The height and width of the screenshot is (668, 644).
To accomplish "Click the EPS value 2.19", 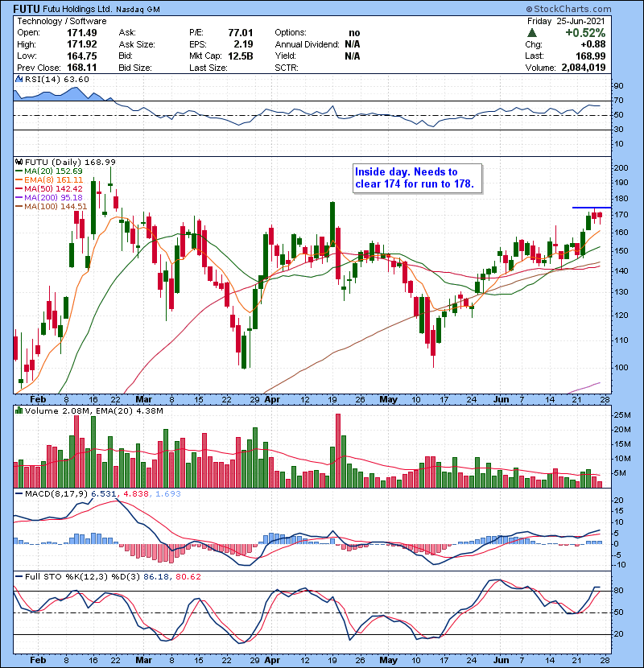I will tap(243, 44).
